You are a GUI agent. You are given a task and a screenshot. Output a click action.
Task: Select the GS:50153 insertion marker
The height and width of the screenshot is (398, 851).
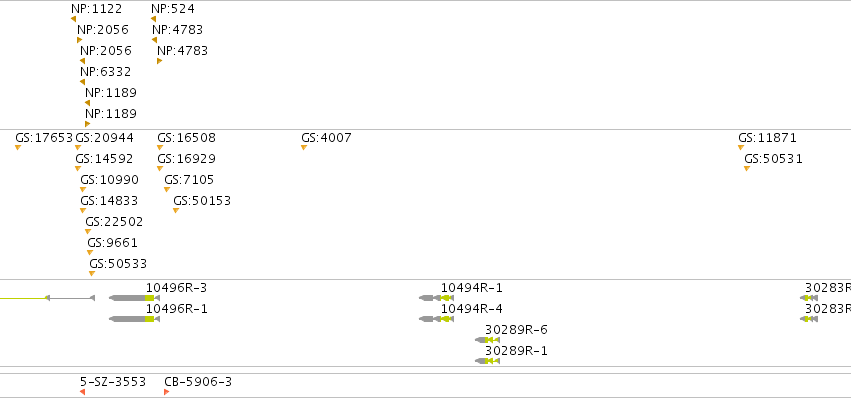pos(176,211)
